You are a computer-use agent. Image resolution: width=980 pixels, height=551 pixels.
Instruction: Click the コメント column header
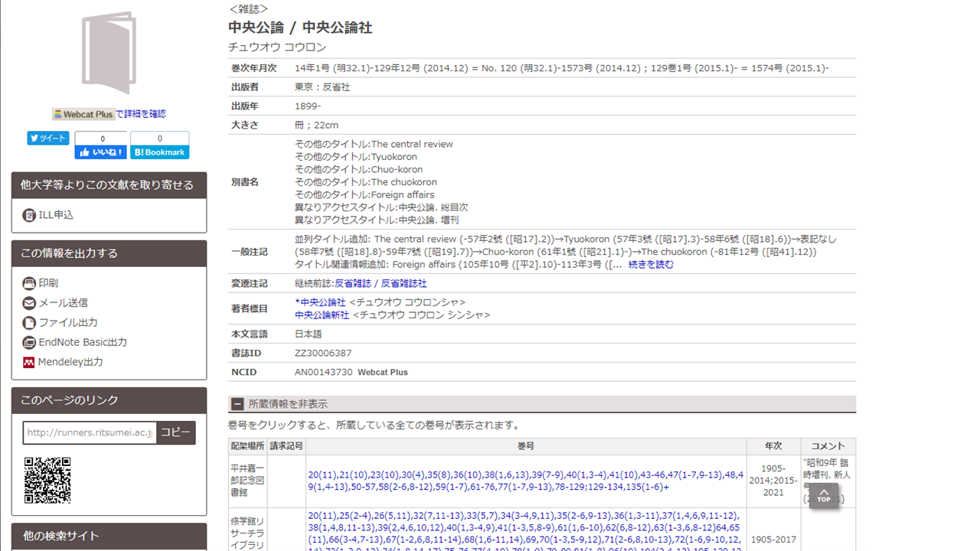[828, 446]
